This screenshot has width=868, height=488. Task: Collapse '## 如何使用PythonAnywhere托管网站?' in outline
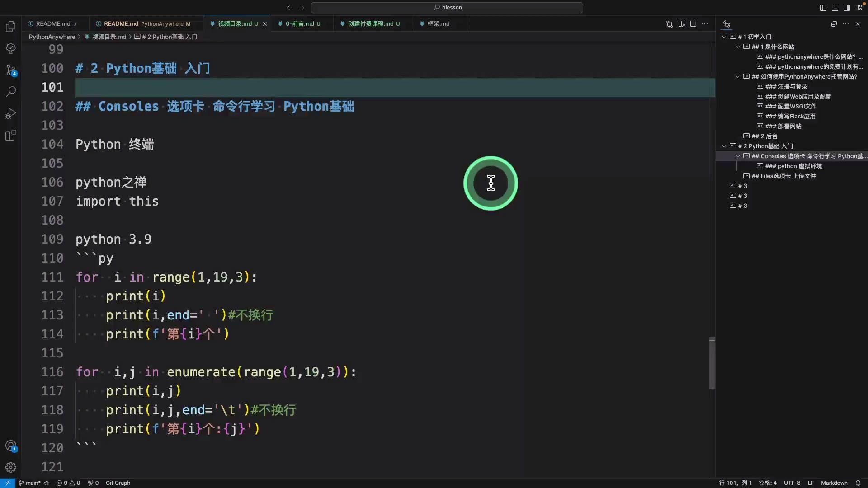click(x=737, y=76)
